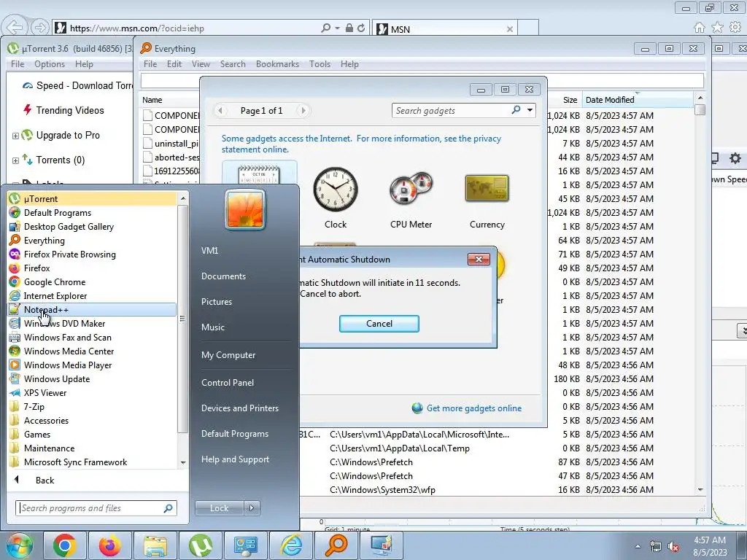Launch Windows Media Center

(91, 351)
